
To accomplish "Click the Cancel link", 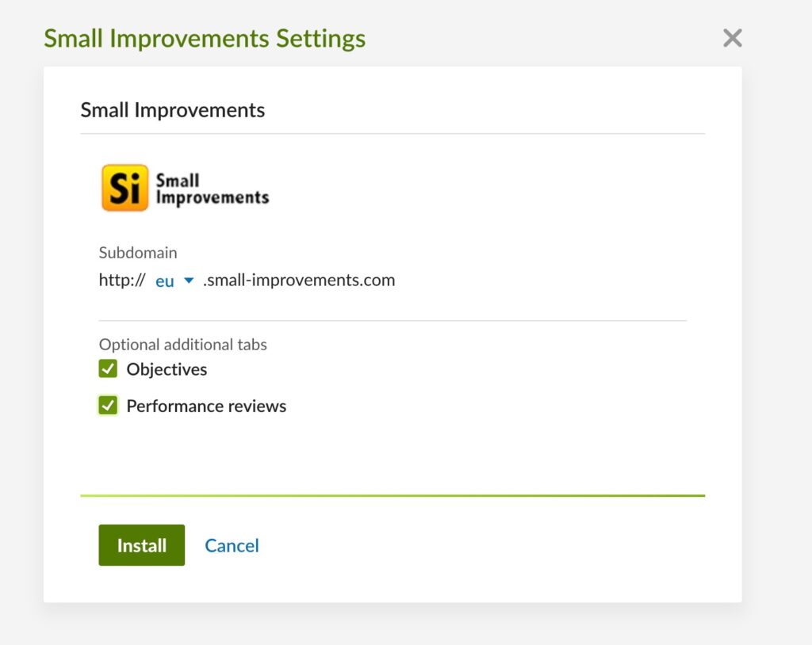I will pyautogui.click(x=232, y=546).
